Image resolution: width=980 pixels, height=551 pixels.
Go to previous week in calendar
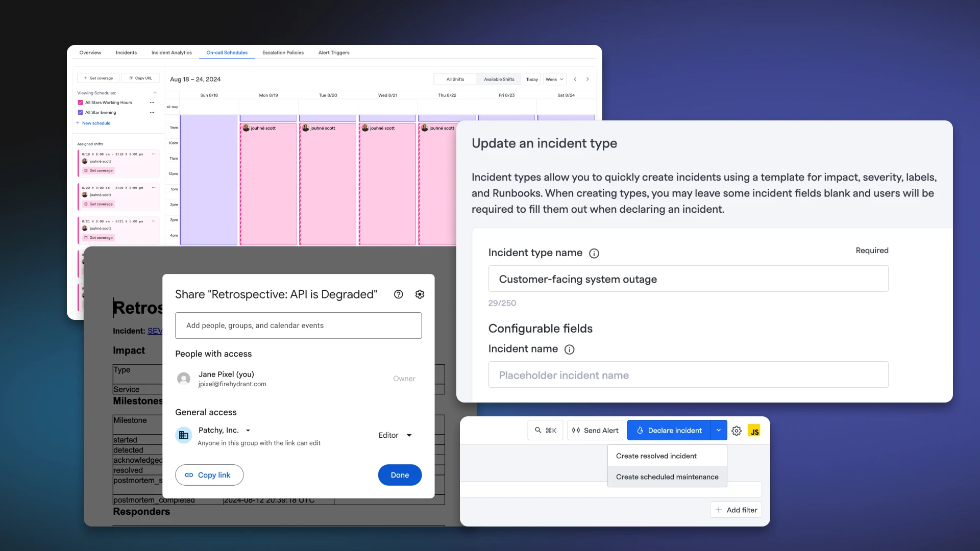pyautogui.click(x=575, y=79)
